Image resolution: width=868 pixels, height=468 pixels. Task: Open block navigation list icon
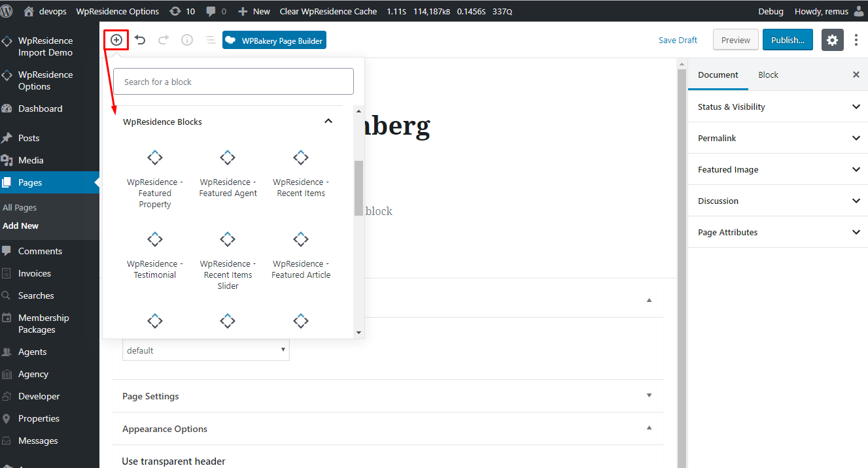210,40
